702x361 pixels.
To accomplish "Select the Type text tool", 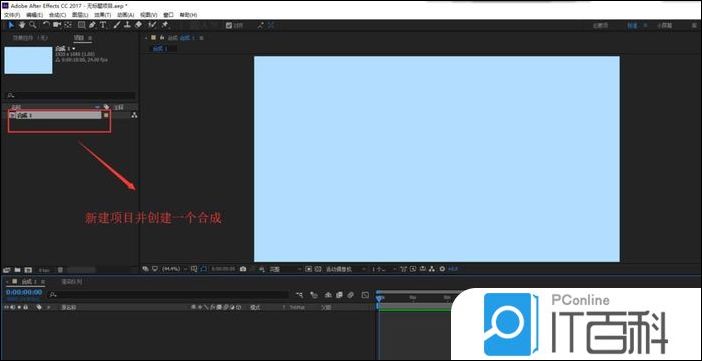I will tap(103, 25).
